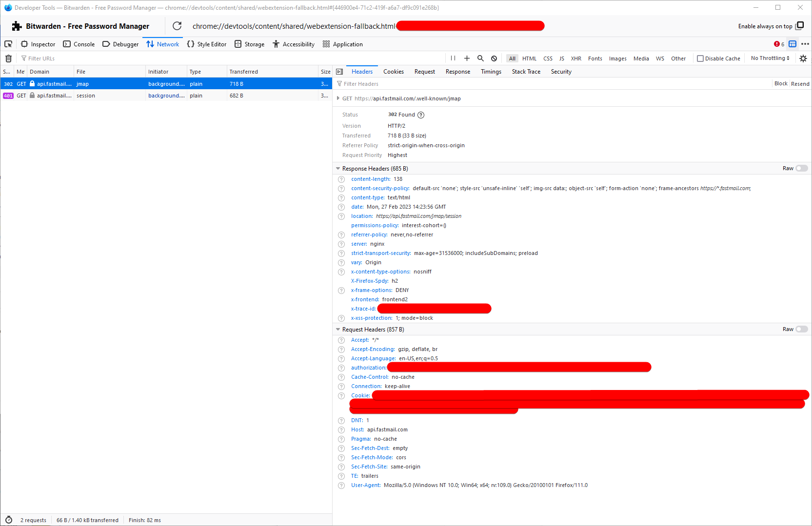The width and height of the screenshot is (812, 526).
Task: Open the Security details tab
Action: pos(561,72)
